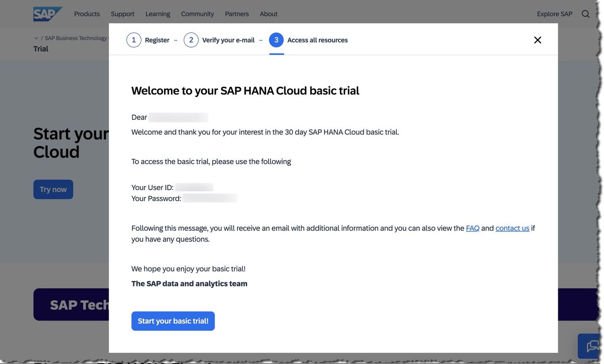Click The SAP data and analytics team text
This screenshot has width=604, height=364.
[189, 284]
